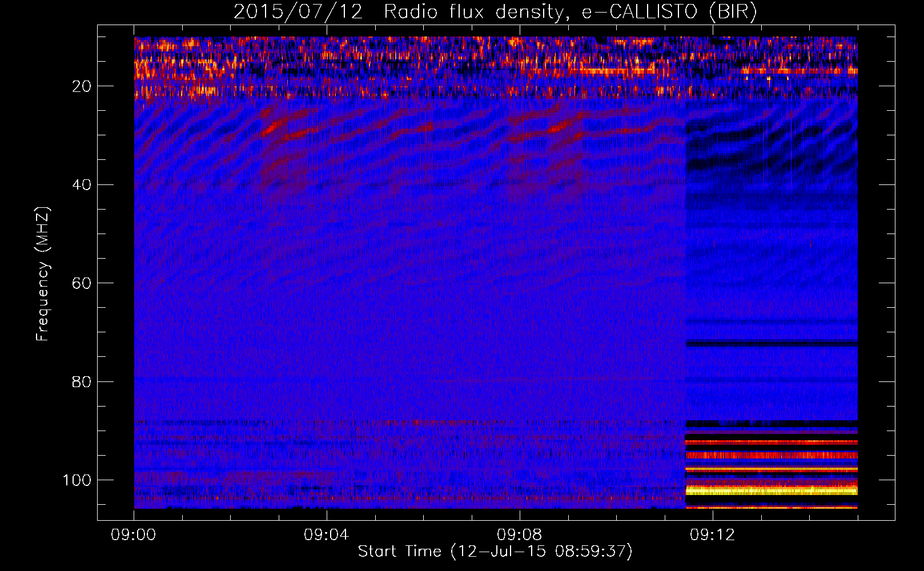The height and width of the screenshot is (571, 924).
Task: Click the 'Frequency (MHZ)' y-axis label
Action: click(x=43, y=274)
